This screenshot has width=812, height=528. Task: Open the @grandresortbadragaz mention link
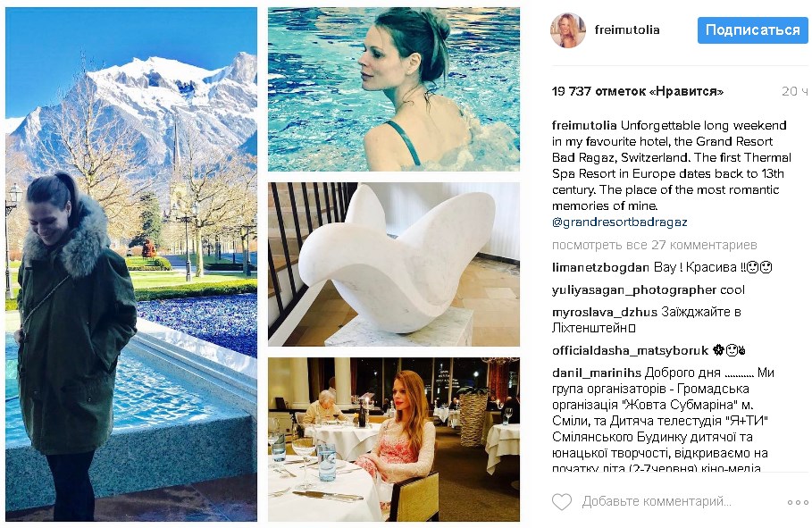tap(619, 222)
